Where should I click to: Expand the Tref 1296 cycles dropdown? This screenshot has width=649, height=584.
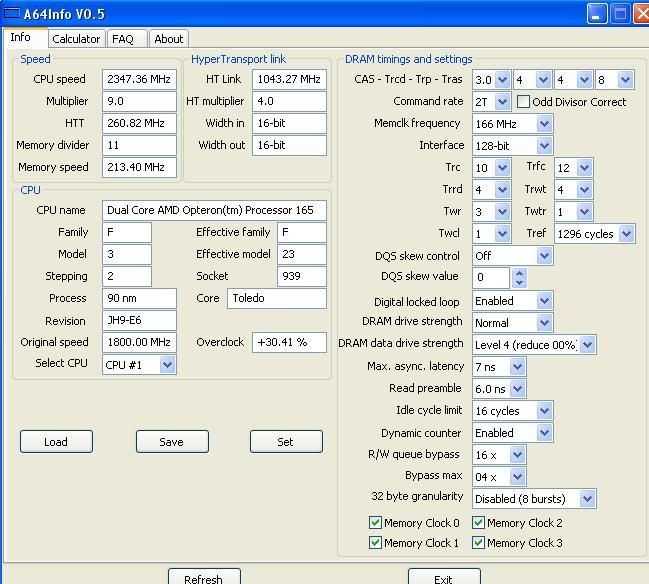click(594, 233)
